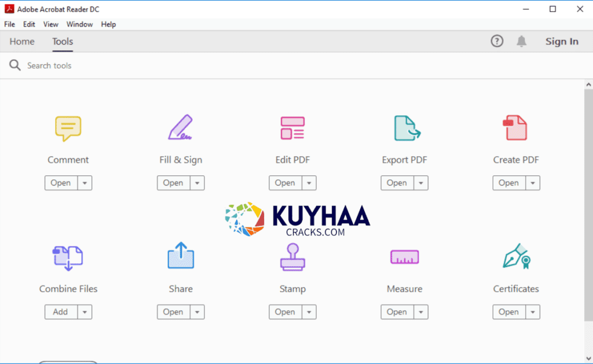Screen dimensions: 593x364
Task: Expand the dropdown arrow under Export PDF
Action: [x=420, y=183]
